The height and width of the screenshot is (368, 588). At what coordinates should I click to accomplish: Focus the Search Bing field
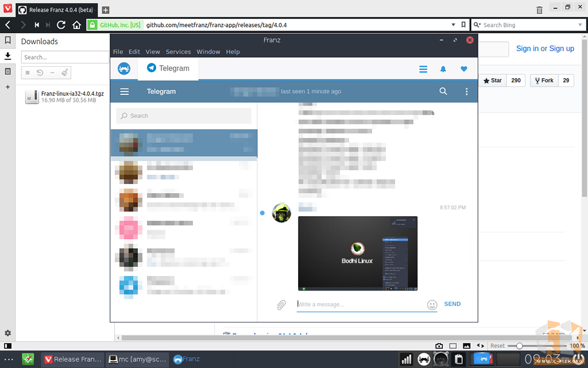click(x=530, y=25)
